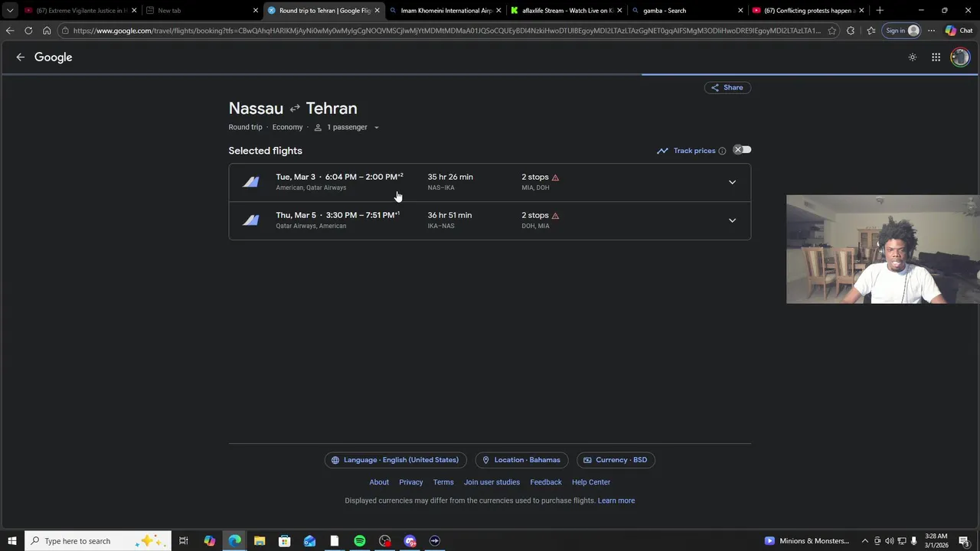980x551 pixels.
Task: Click the address bar URL
Action: (446, 31)
